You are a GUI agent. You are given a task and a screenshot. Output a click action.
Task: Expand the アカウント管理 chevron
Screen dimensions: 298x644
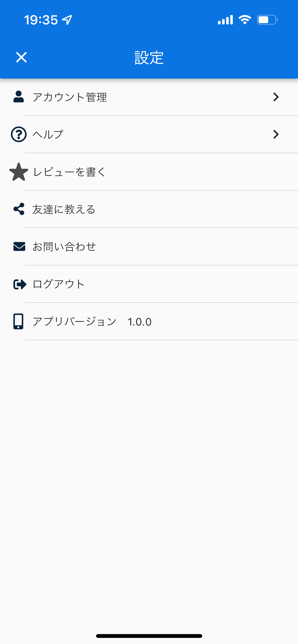tap(276, 97)
